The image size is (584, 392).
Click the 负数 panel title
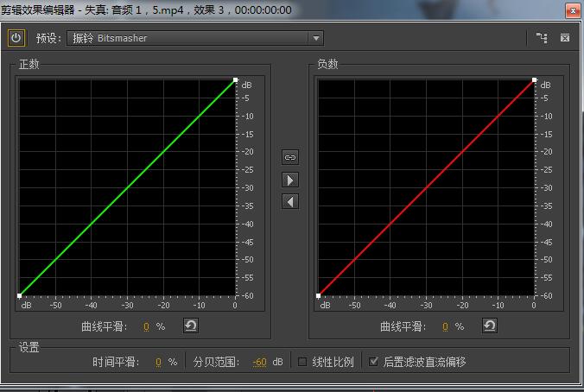click(327, 64)
